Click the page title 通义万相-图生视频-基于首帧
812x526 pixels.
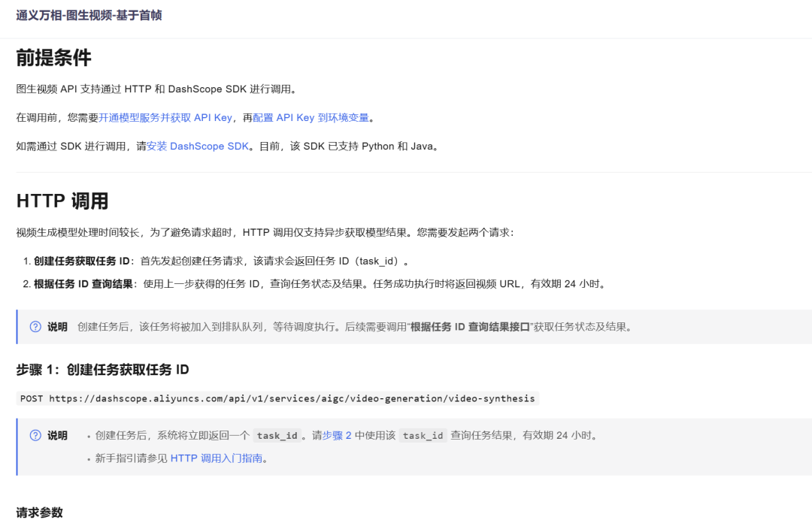click(x=89, y=15)
